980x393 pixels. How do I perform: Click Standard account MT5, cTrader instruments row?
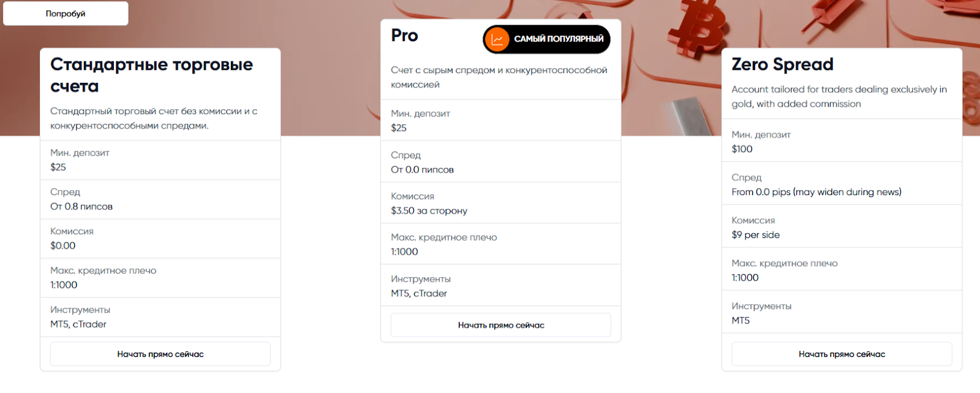point(160,317)
